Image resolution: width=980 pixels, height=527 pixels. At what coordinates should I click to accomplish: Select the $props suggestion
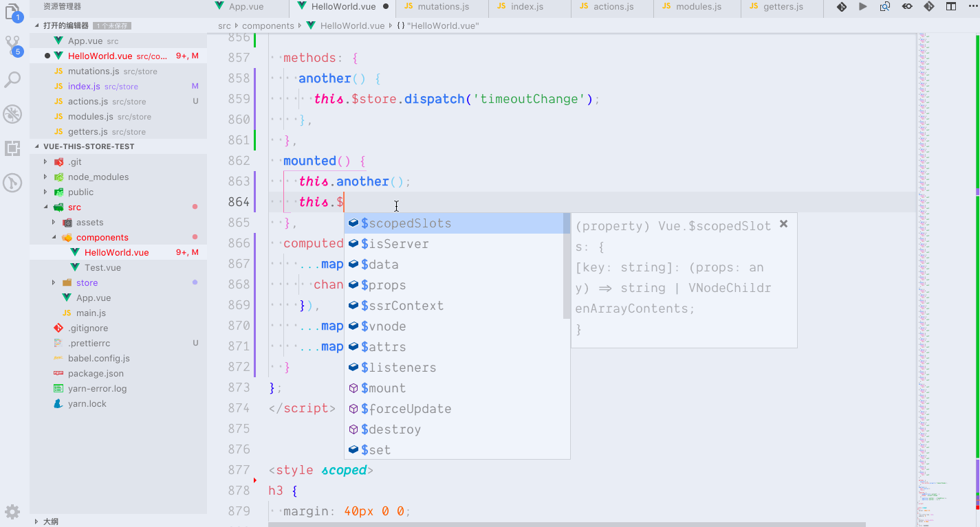click(454, 285)
